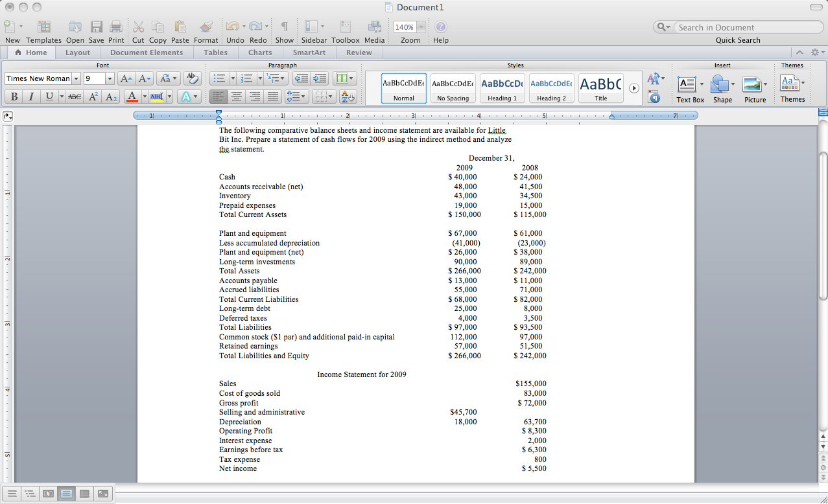This screenshot has width=828, height=504.
Task: Apply red font color swatch
Action: (133, 97)
